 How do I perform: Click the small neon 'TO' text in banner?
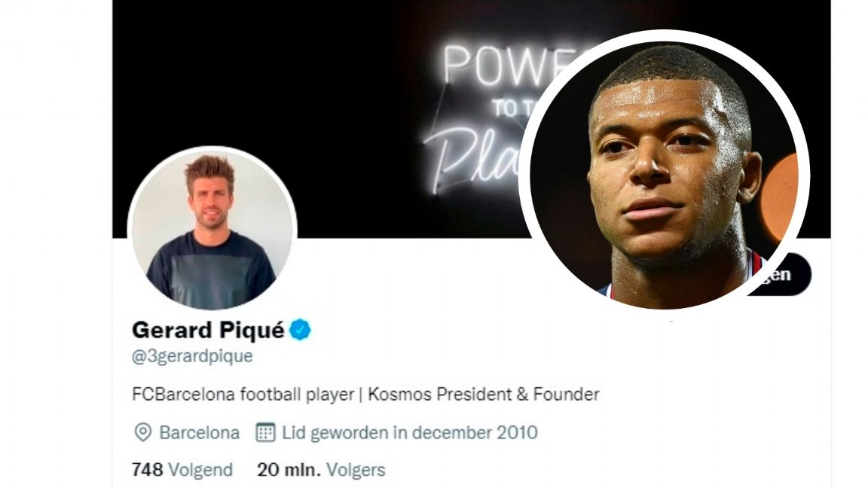click(504, 108)
